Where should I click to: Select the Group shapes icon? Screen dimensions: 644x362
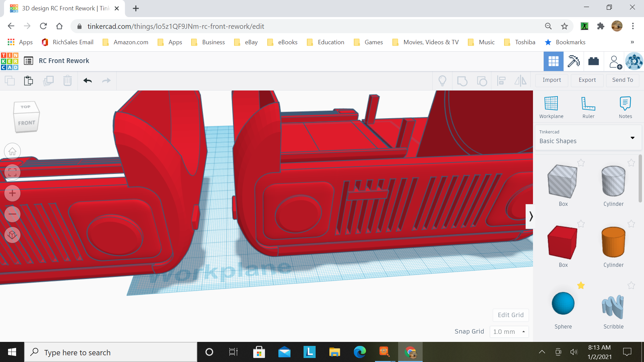click(462, 80)
